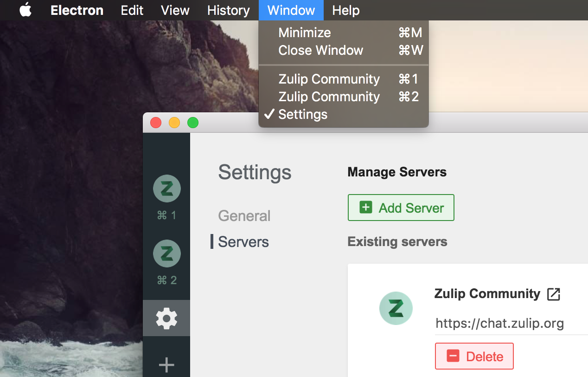Open the History menu

229,10
